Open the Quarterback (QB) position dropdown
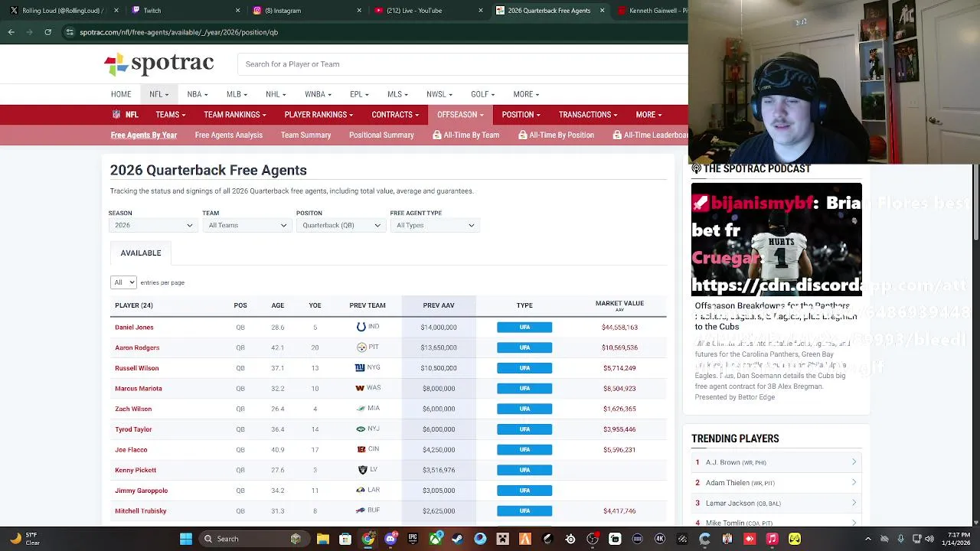Viewport: 980px width, 551px height. tap(341, 225)
